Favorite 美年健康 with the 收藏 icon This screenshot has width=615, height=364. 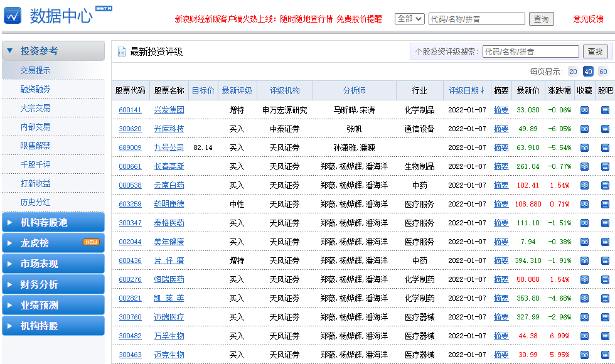(x=584, y=242)
